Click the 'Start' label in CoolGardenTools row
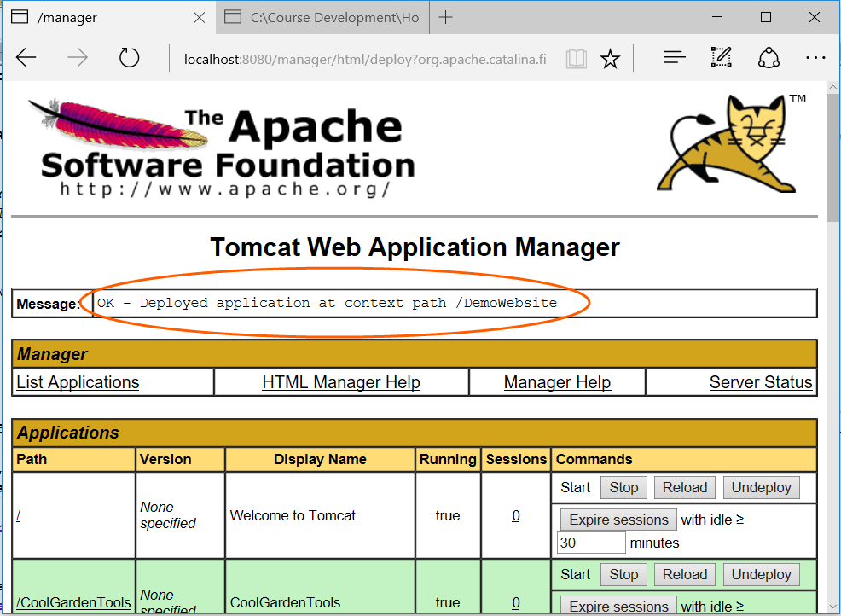The image size is (841, 616). click(575, 574)
